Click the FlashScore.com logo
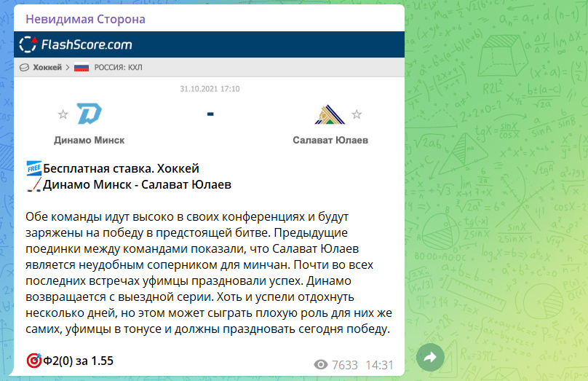Viewport: 588px width, 381px height. tap(76, 44)
